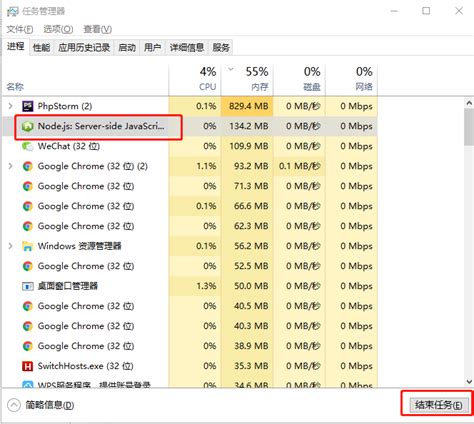Click the SwitchHosts.exe red H icon
The height and width of the screenshot is (424, 474).
coord(27,366)
